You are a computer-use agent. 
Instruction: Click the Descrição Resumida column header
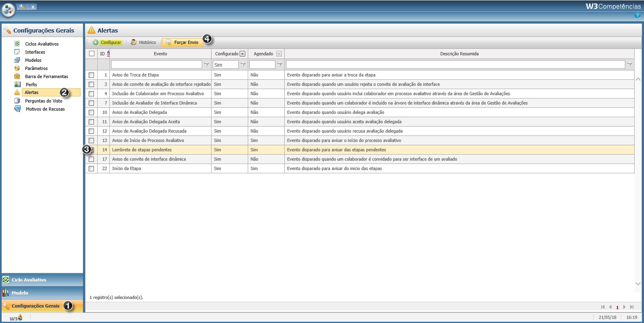(459, 54)
